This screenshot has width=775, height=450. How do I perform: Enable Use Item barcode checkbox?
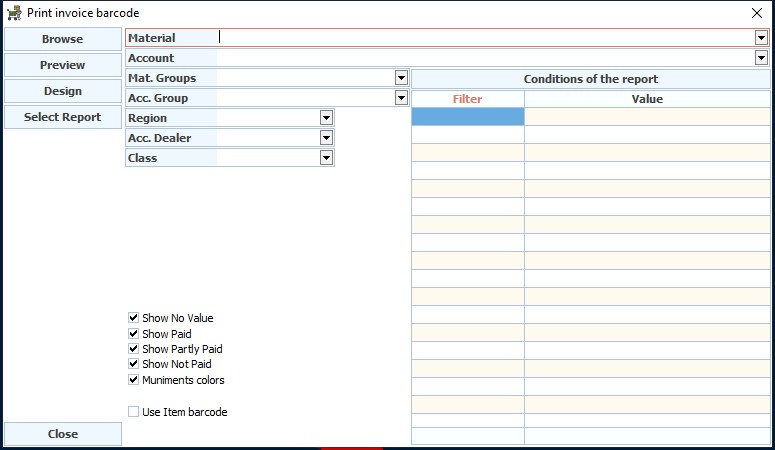click(133, 411)
